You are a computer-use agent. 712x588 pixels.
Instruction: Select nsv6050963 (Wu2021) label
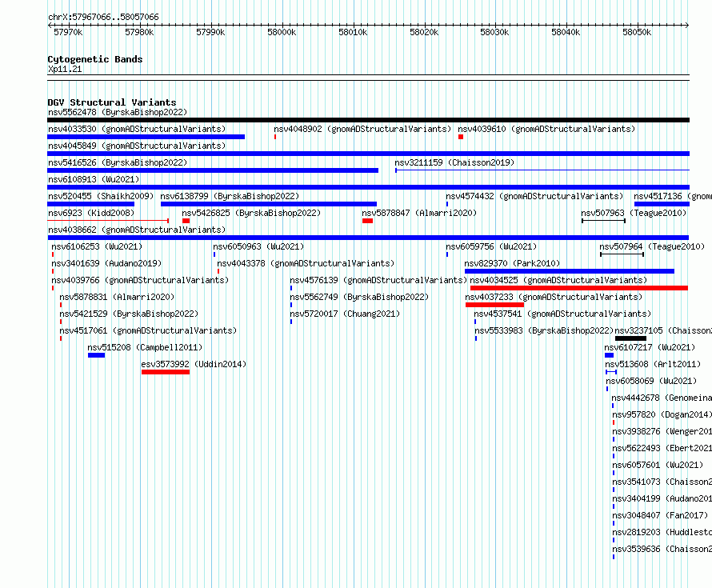pos(258,246)
